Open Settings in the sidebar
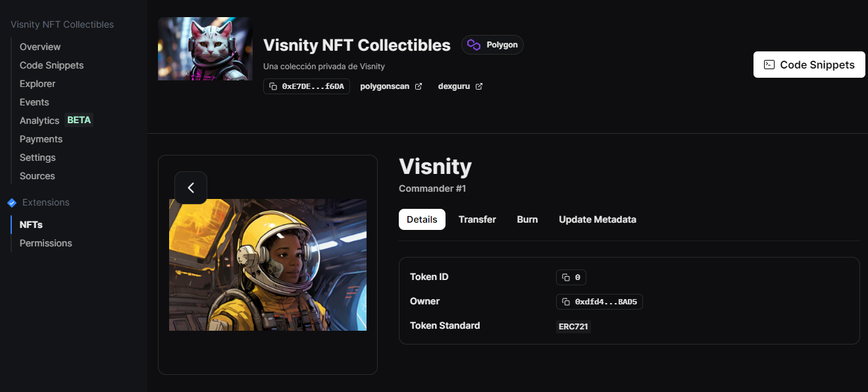The height and width of the screenshot is (392, 868). [38, 157]
